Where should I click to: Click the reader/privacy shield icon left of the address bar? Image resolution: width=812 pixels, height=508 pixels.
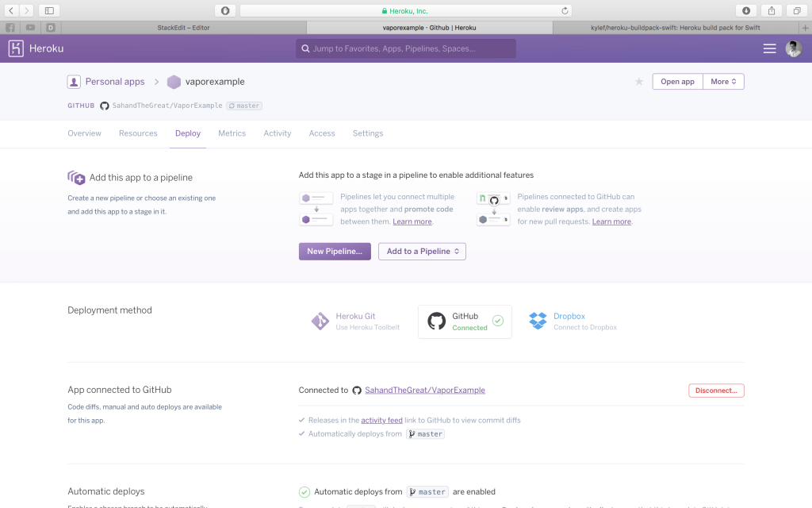click(225, 10)
